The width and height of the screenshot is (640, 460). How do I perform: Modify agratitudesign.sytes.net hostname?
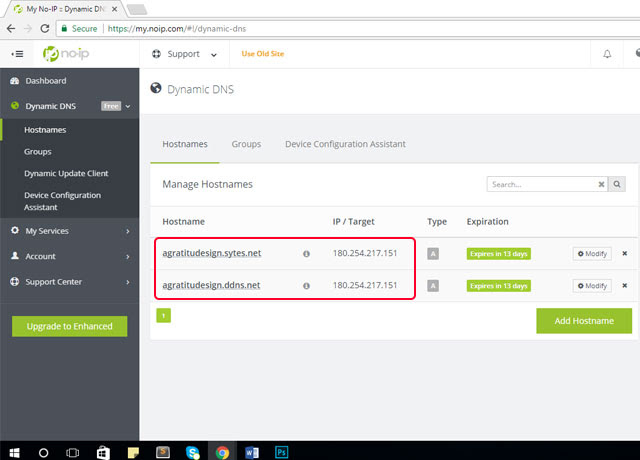[592, 254]
